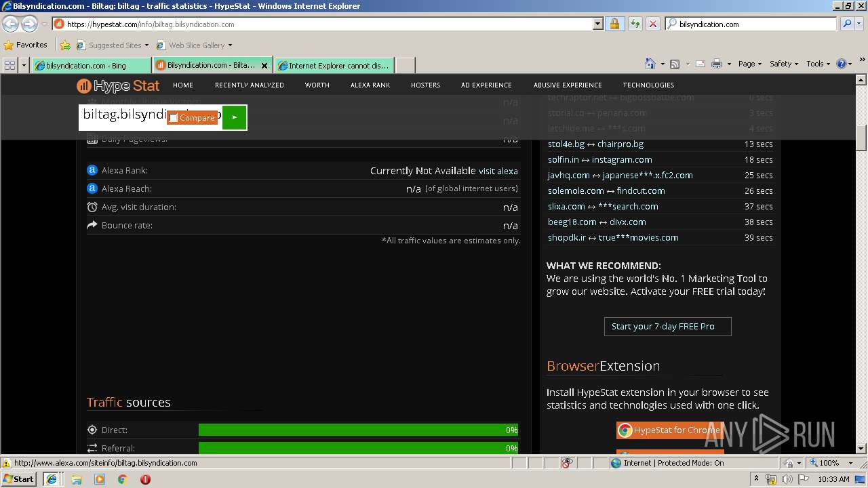
Task: Click the volume speaker tray icon
Action: [x=787, y=479]
